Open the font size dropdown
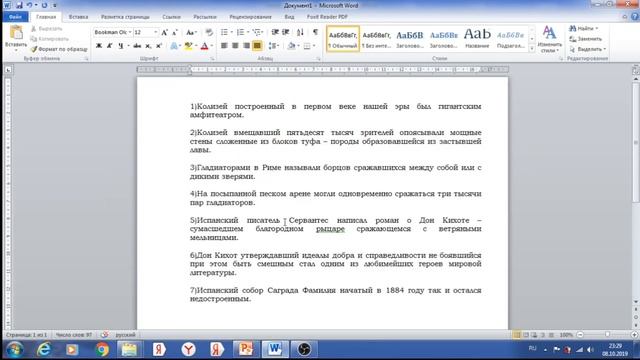 tap(156, 32)
